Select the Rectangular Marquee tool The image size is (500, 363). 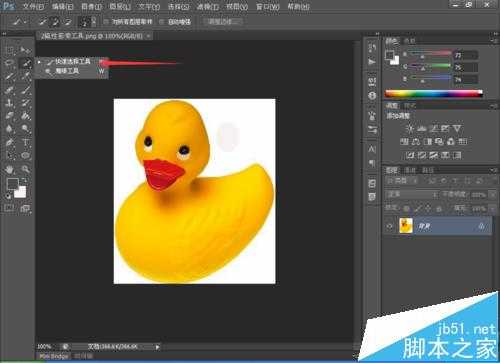point(9,51)
